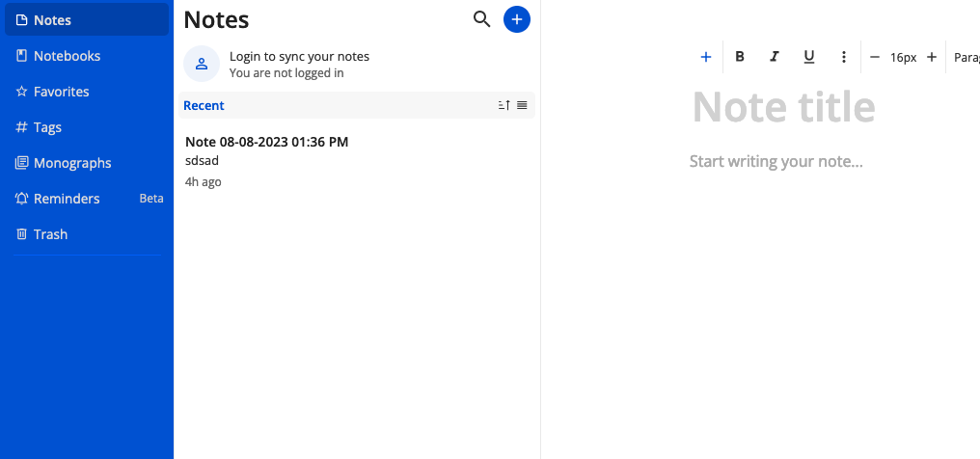Open note dated 08-08-2023 01:36 PM
The image size is (980, 459).
pos(266,142)
